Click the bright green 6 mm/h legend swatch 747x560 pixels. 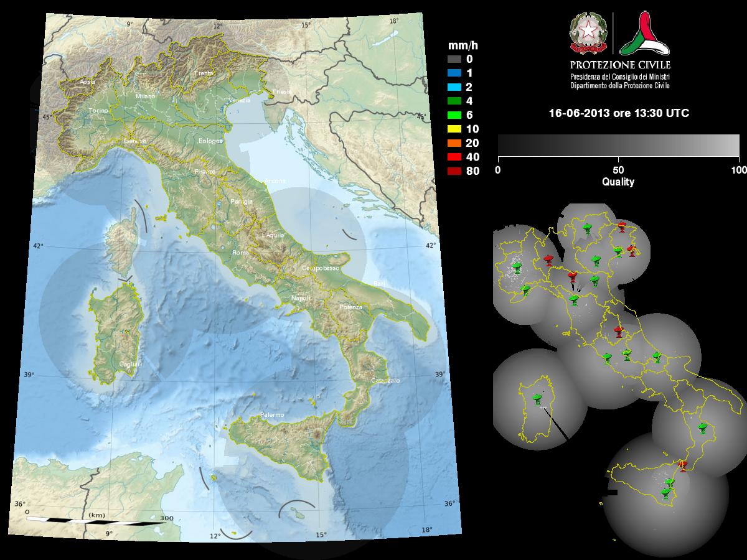tap(454, 115)
